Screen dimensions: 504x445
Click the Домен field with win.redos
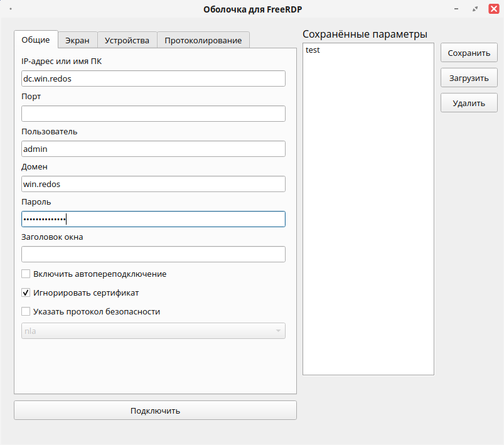point(153,184)
